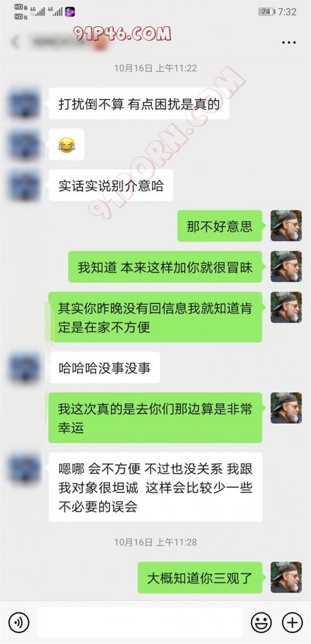Image resolution: width=311 pixels, height=644 pixels.
Task: Open the emoji picker smiley icon
Action: (x=261, y=622)
